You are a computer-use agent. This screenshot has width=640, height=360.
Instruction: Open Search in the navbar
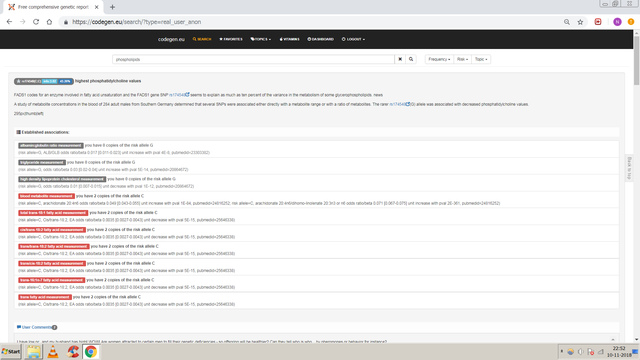click(202, 39)
